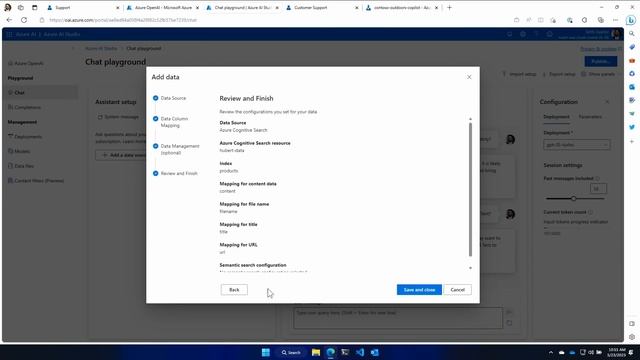The height and width of the screenshot is (360, 640).
Task: Switch to Chat playground browser tab
Action: click(x=242, y=7)
